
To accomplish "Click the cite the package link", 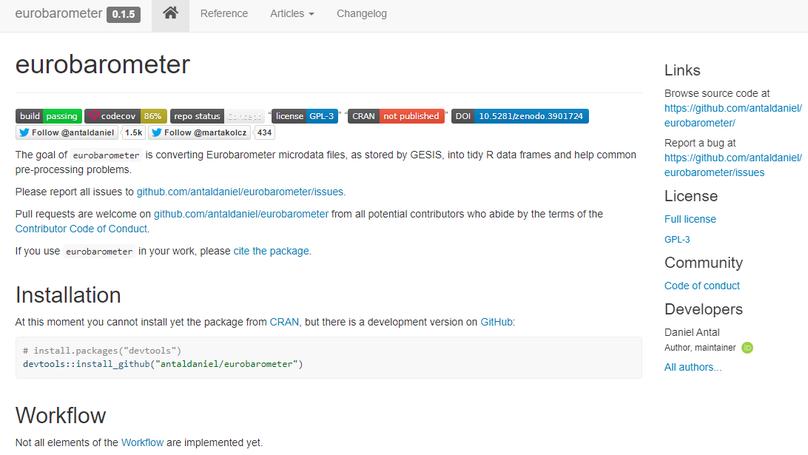I will (x=272, y=251).
